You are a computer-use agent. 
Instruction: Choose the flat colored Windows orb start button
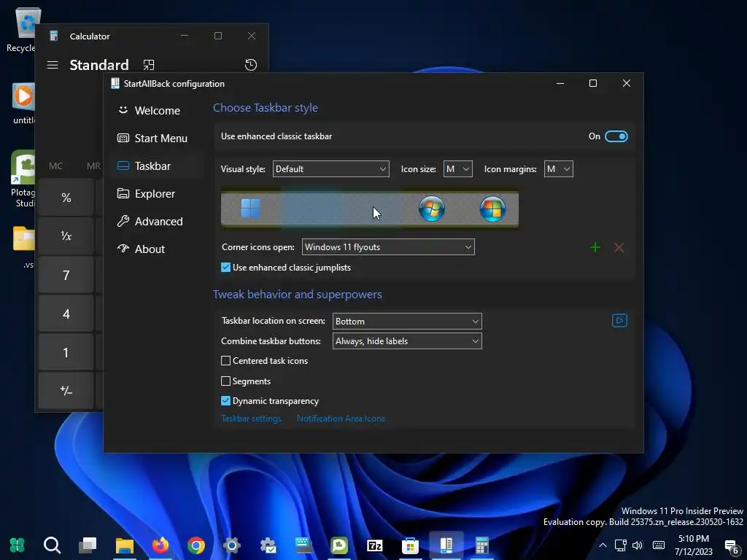click(492, 209)
